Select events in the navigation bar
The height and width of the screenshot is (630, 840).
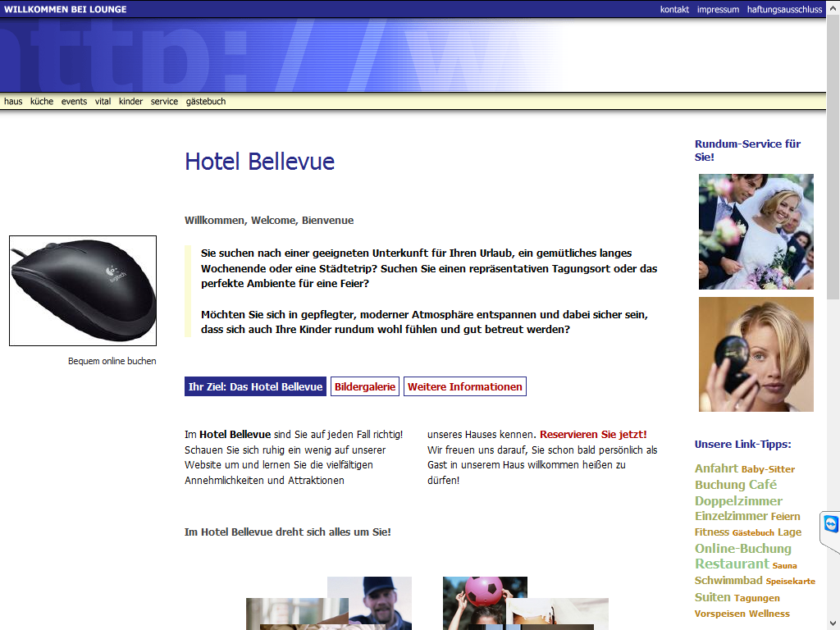coord(74,101)
